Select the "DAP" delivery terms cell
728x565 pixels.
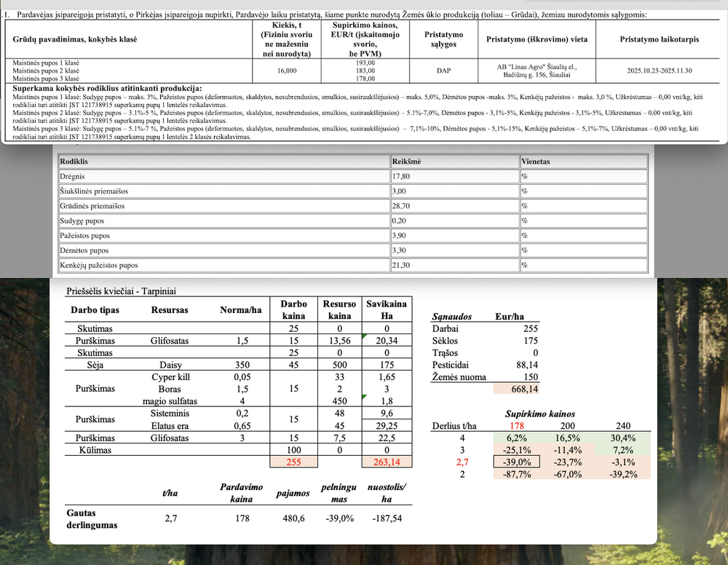pos(444,71)
